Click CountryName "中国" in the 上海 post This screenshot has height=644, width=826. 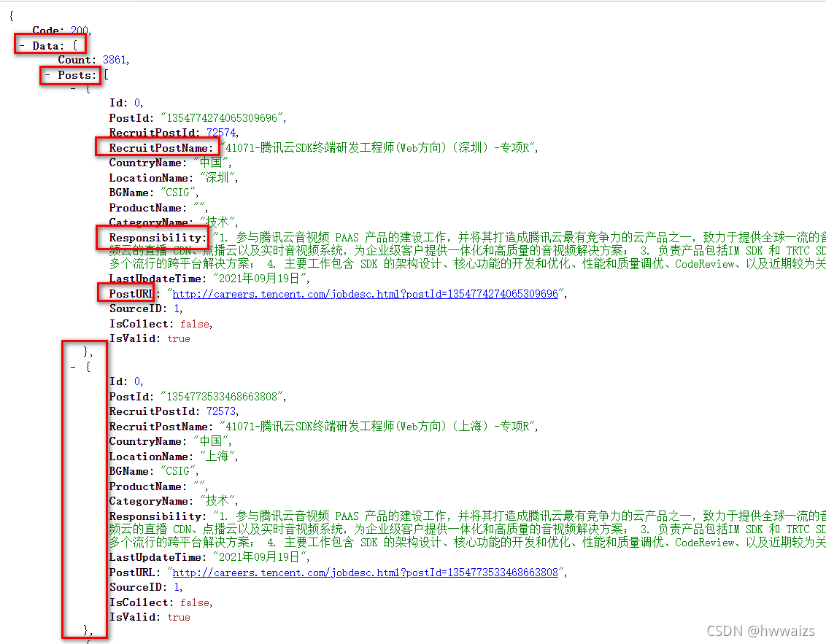211,441
